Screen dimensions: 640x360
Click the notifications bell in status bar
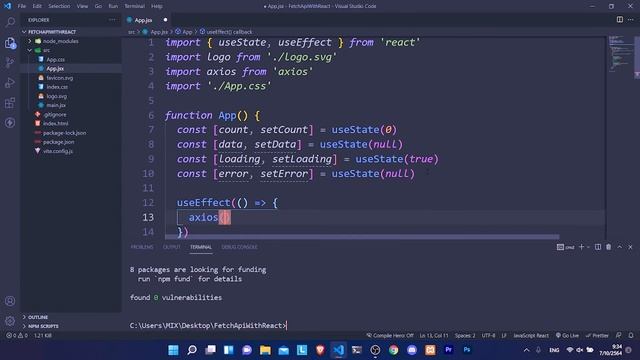pyautogui.click(x=631, y=336)
